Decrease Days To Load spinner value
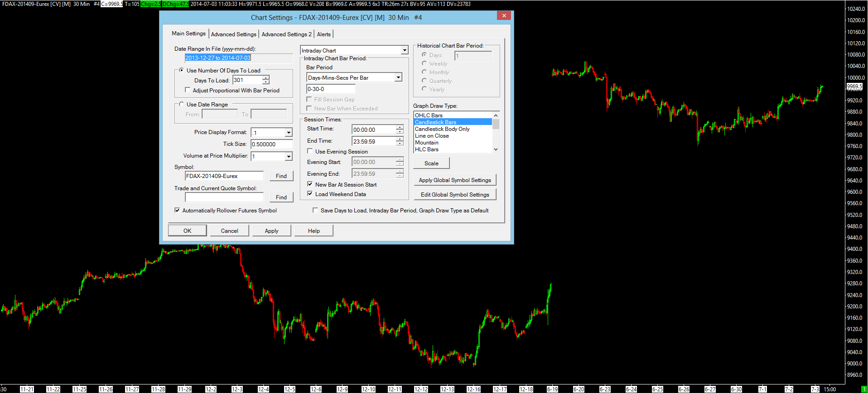868x394 pixels. click(x=266, y=82)
